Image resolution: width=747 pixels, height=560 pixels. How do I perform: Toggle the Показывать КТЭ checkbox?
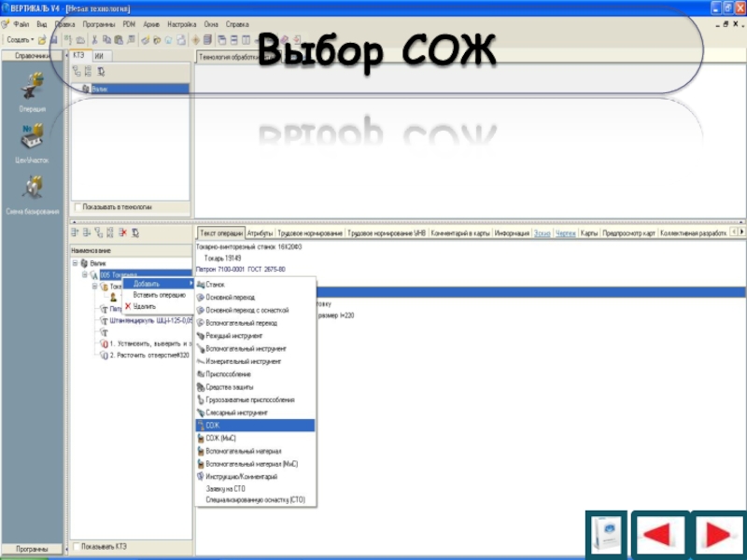[x=78, y=547]
